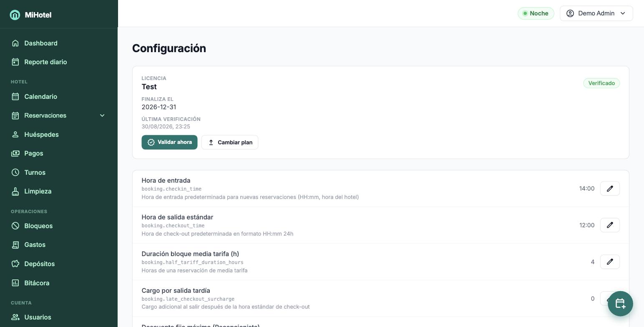
Task: Edit Hora de entrada with pencil icon
Action: 610,189
